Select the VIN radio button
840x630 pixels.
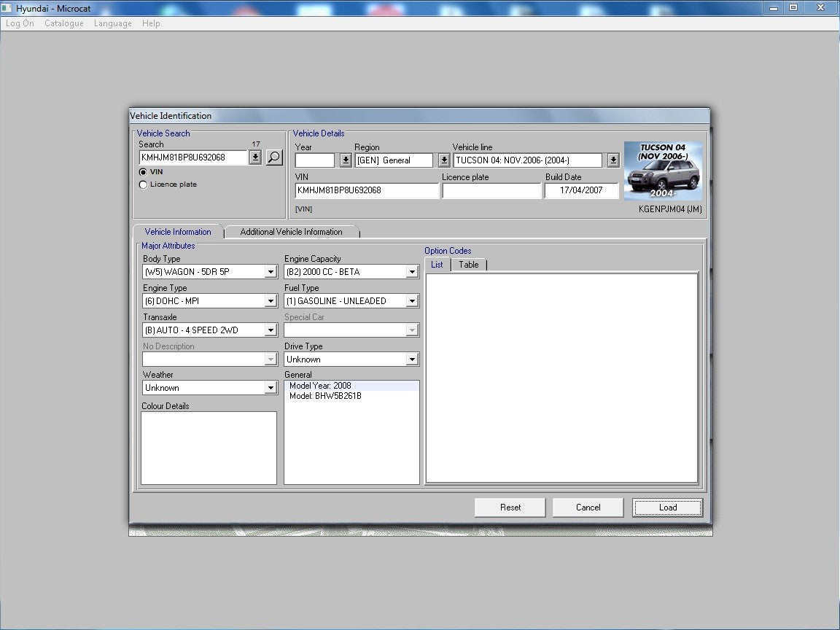click(143, 172)
